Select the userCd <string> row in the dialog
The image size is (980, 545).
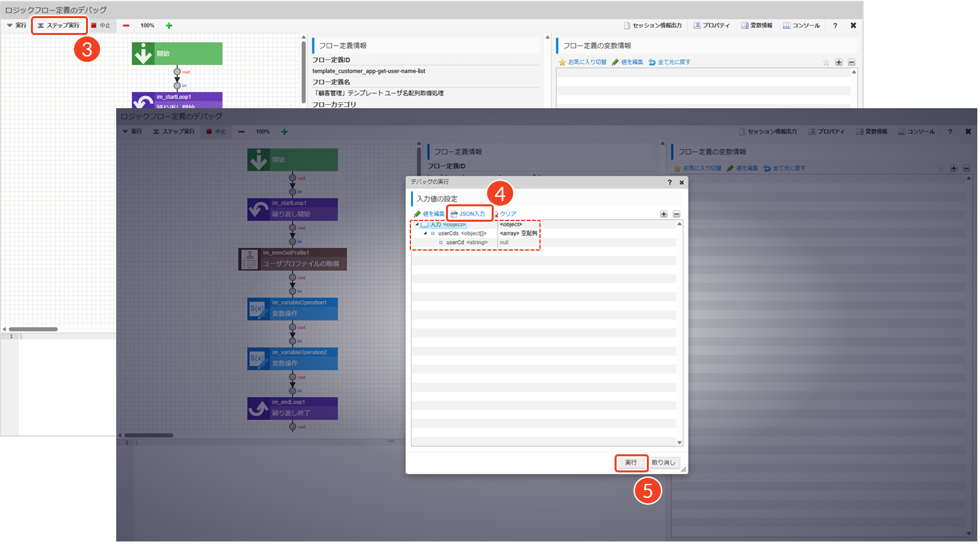[466, 243]
